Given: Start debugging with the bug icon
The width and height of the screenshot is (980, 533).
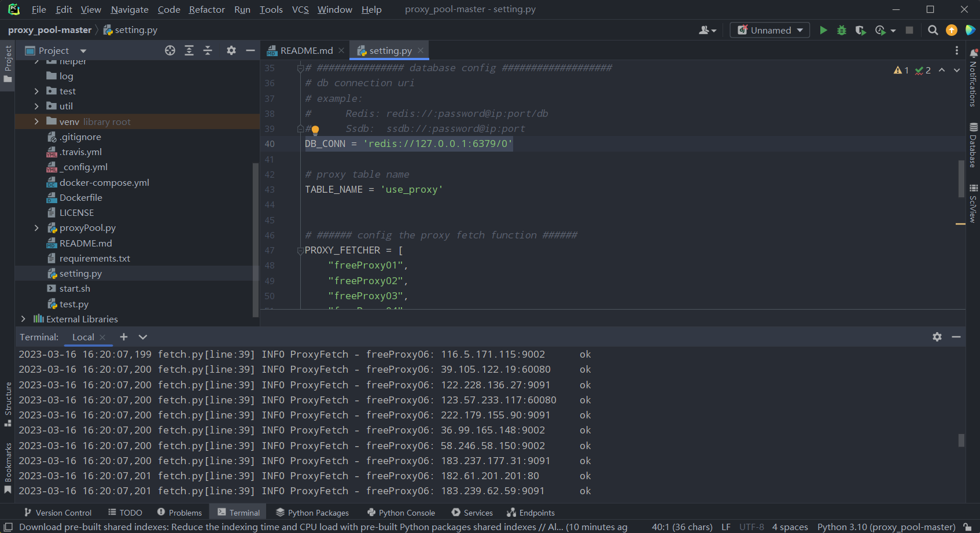Looking at the screenshot, I should [842, 30].
